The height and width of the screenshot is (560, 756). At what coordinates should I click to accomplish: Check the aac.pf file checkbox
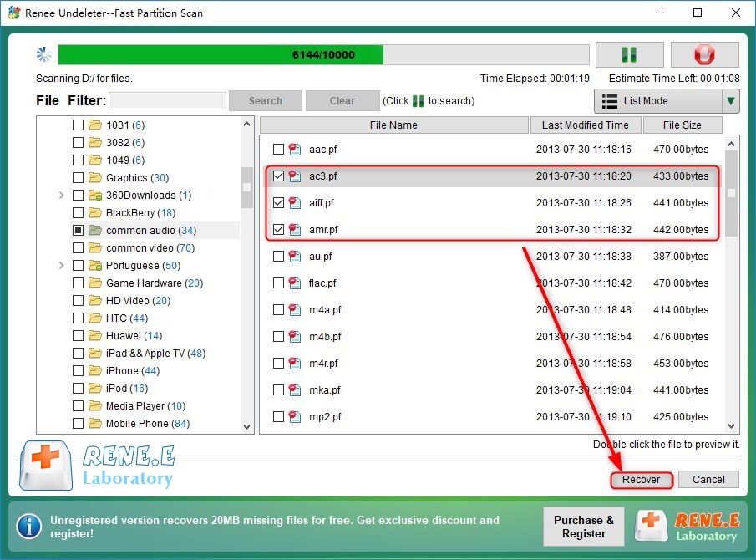(x=278, y=150)
